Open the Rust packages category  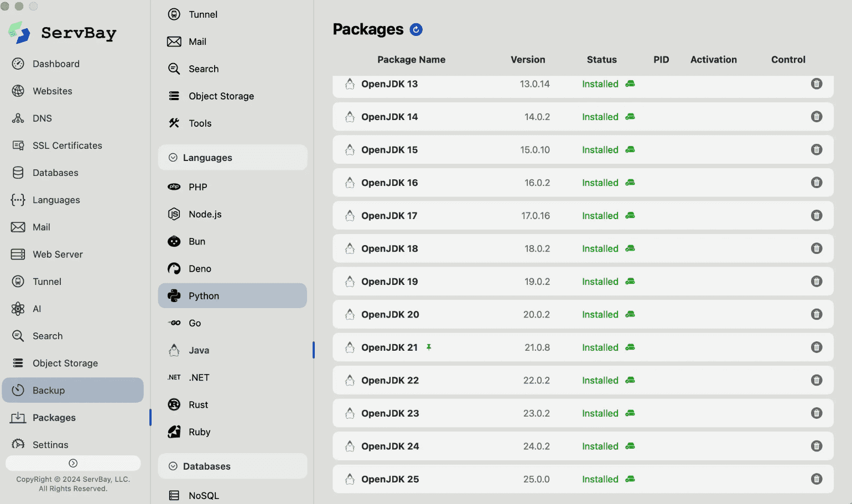[x=198, y=405]
